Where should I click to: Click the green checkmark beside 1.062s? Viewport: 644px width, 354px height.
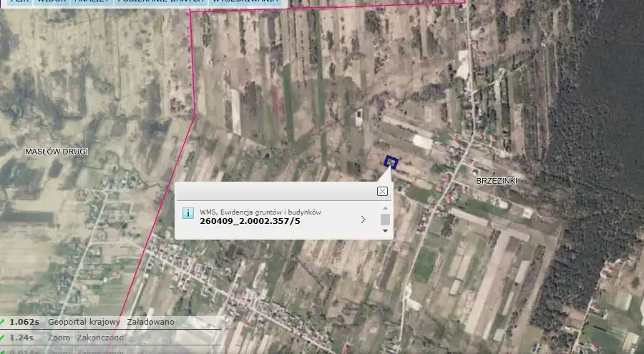click(4, 322)
